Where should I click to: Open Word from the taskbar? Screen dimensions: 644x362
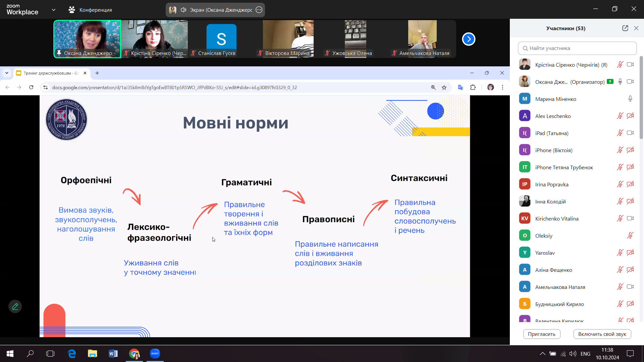click(113, 354)
